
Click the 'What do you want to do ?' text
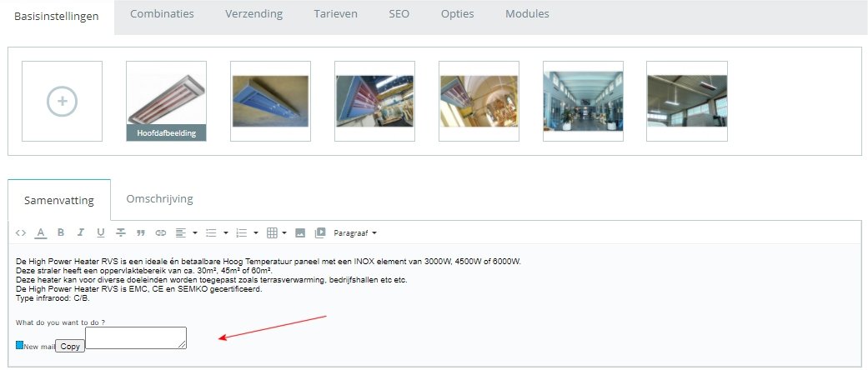(x=60, y=322)
